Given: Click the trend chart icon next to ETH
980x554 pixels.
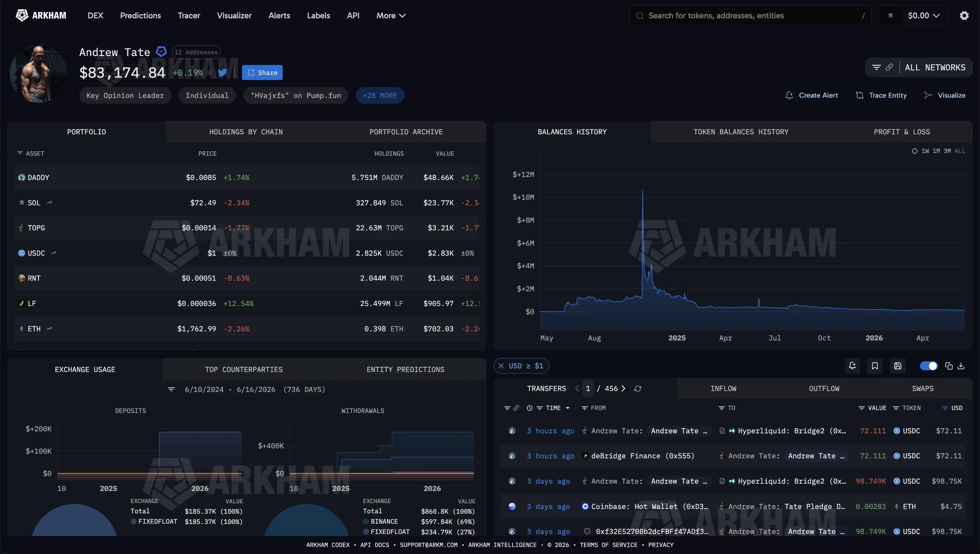Looking at the screenshot, I should (x=49, y=329).
